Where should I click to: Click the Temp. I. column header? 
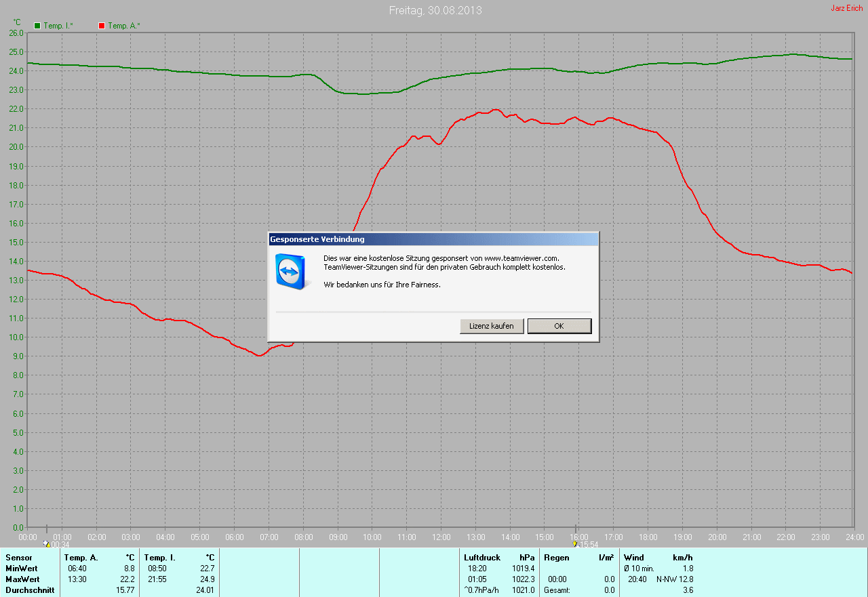pyautogui.click(x=160, y=558)
